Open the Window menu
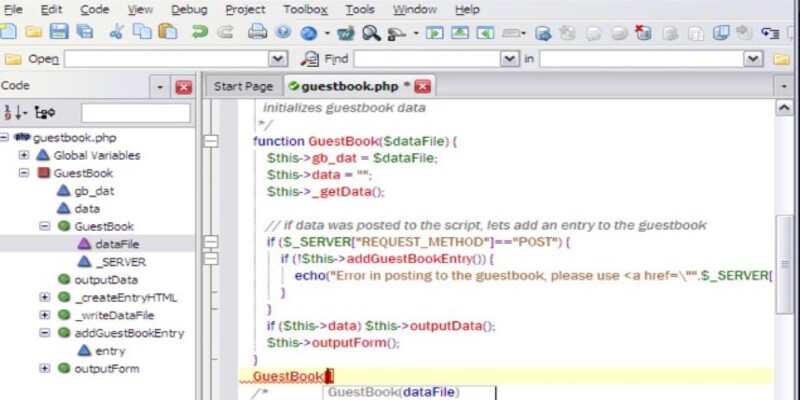The image size is (800, 400). click(415, 9)
